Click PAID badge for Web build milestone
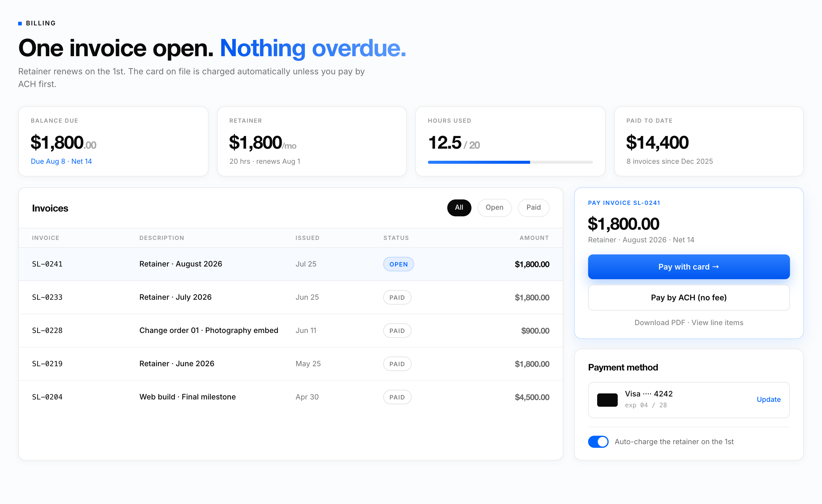This screenshot has height=504, width=822. pyautogui.click(x=397, y=397)
